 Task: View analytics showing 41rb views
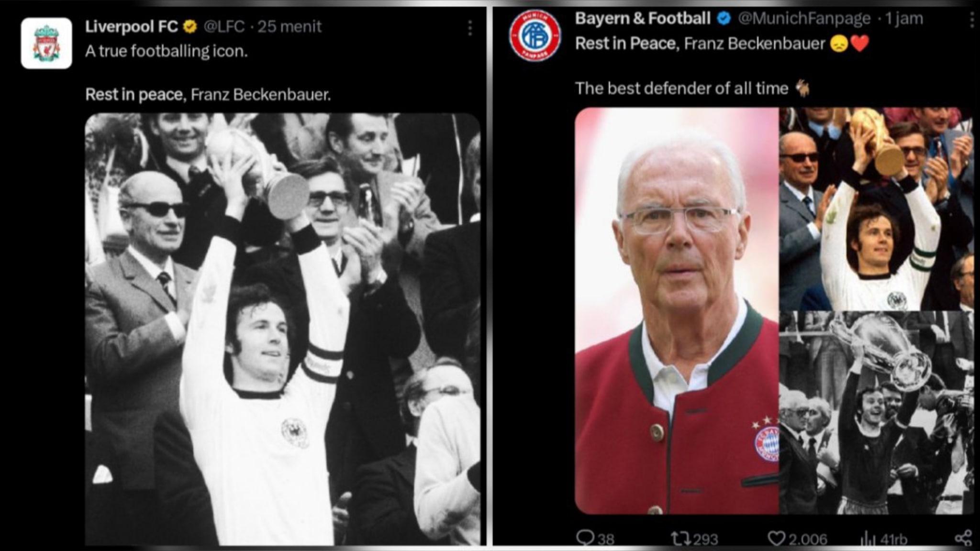(868, 539)
